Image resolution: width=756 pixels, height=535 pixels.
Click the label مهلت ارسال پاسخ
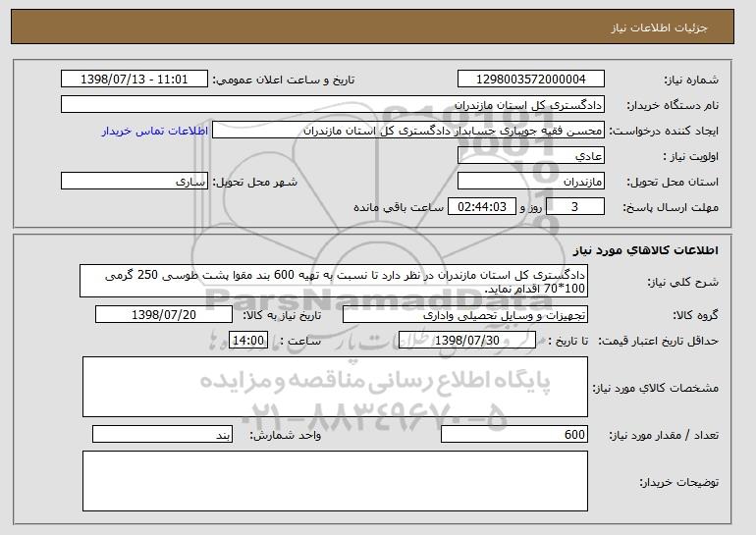pyautogui.click(x=671, y=208)
